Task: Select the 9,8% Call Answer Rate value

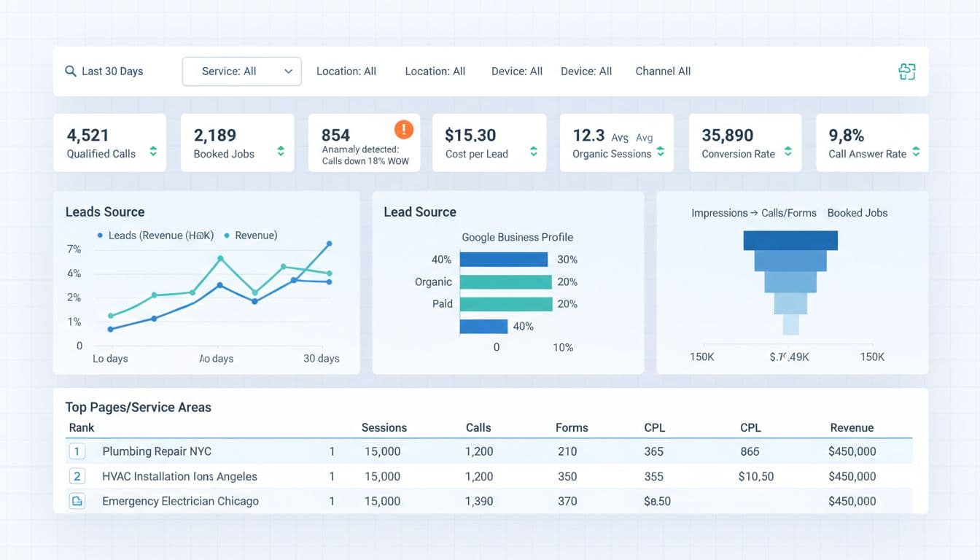Action: coord(847,135)
